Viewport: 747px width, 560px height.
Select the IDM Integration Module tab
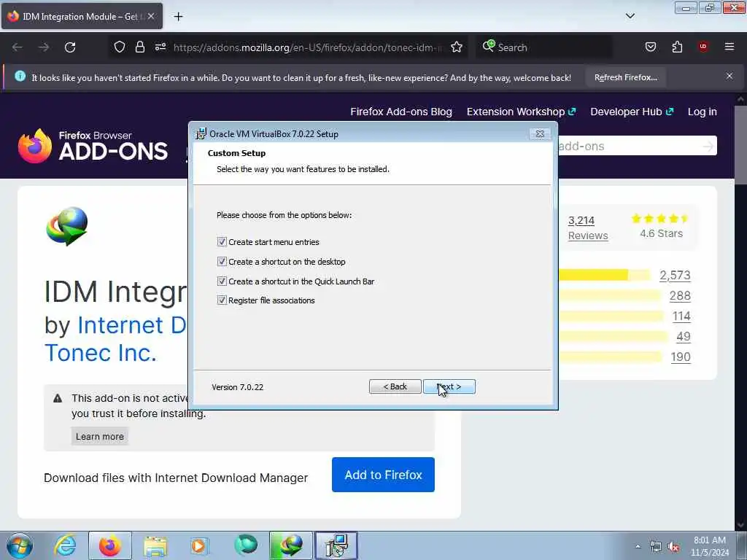pos(82,16)
